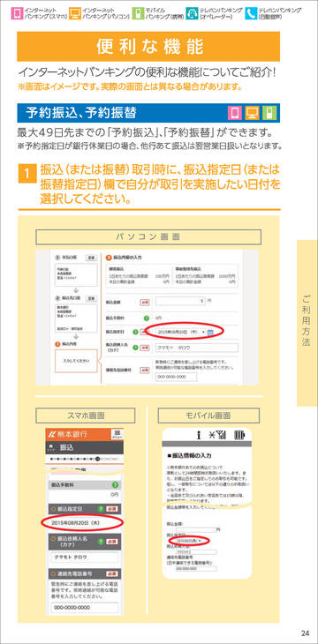Click クマモト タロウ name field in smartphone screen
318x644 pixels.
point(84,558)
